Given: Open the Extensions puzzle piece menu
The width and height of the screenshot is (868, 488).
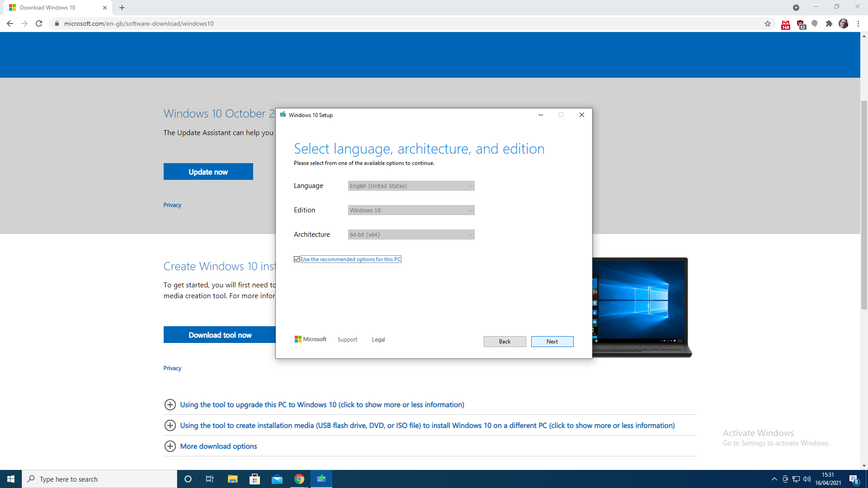Looking at the screenshot, I should click(x=829, y=23).
